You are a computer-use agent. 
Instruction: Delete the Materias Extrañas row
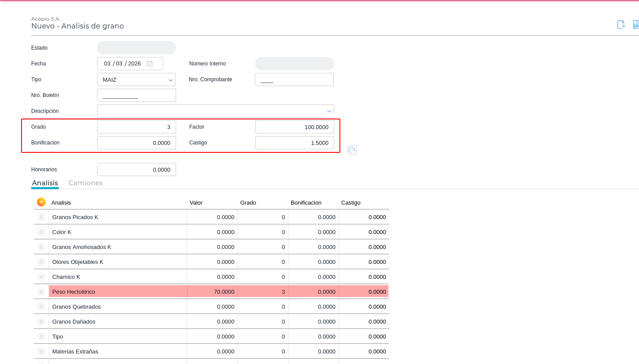(x=41, y=351)
